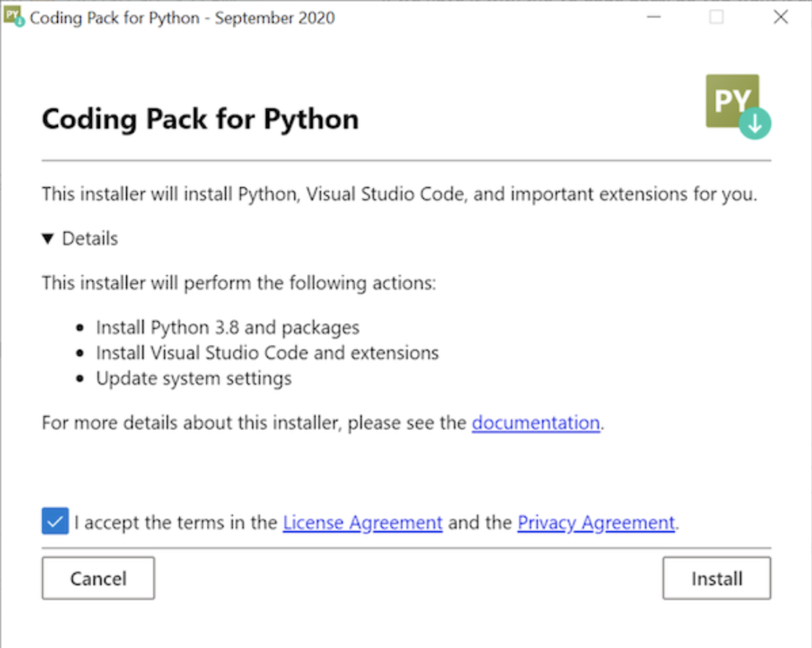The height and width of the screenshot is (648, 812).
Task: Click the "Install Python 3.8 and packages" bullet item
Action: [228, 327]
